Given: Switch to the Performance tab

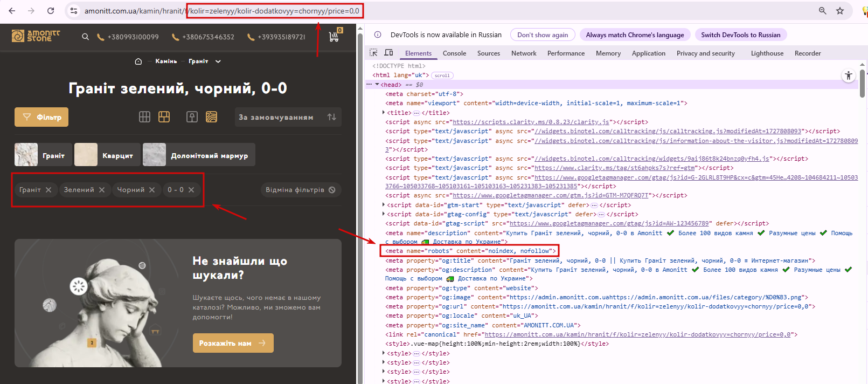Looking at the screenshot, I should (566, 53).
